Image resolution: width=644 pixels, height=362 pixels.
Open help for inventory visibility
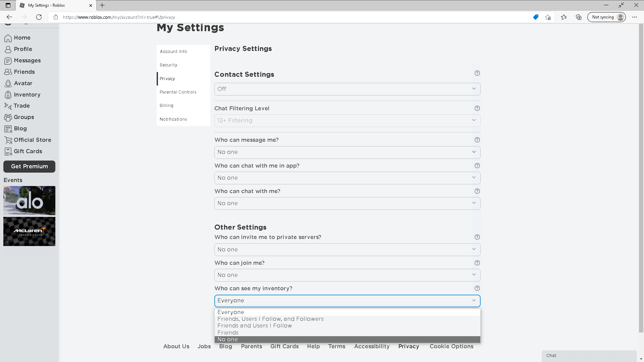tap(477, 288)
